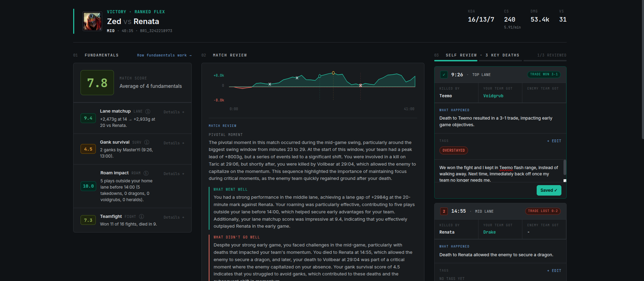Edit tags for the 14:55 death
The width and height of the screenshot is (644, 281).
(554, 271)
